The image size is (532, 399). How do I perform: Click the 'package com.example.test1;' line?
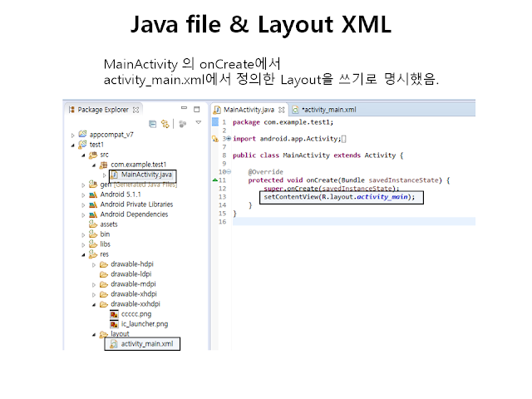point(283,122)
